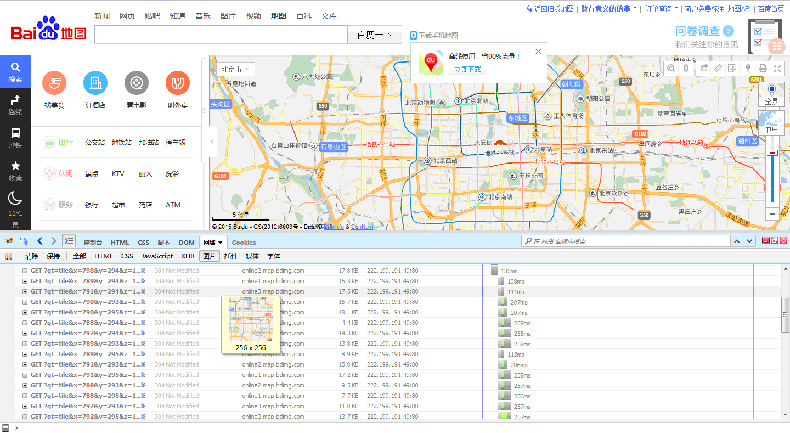This screenshot has height=433, width=790.
Task: Click the Baidu Maps logo
Action: pyautogui.click(x=48, y=29)
